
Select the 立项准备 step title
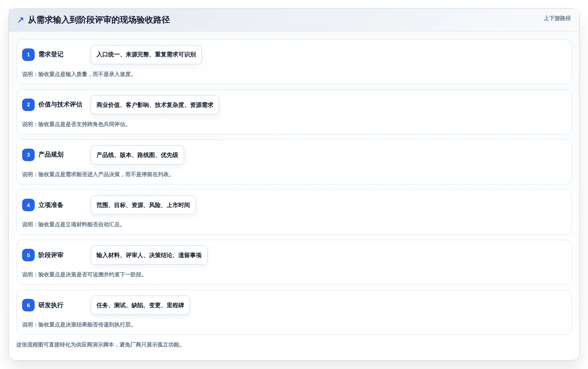(x=51, y=205)
